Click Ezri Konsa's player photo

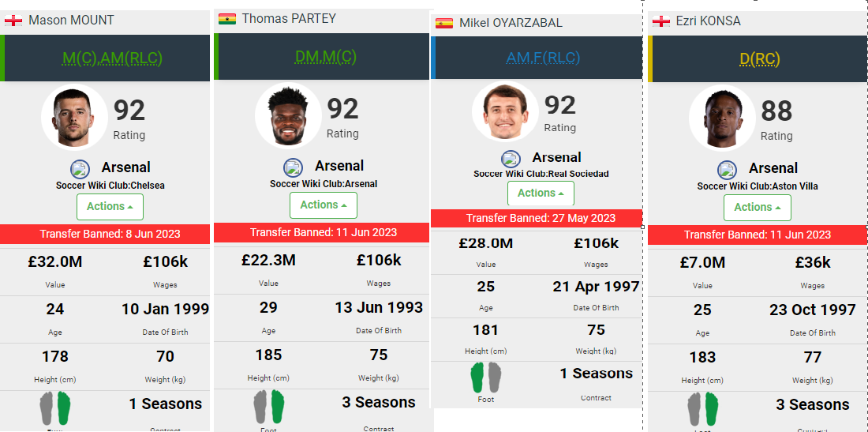[721, 118]
